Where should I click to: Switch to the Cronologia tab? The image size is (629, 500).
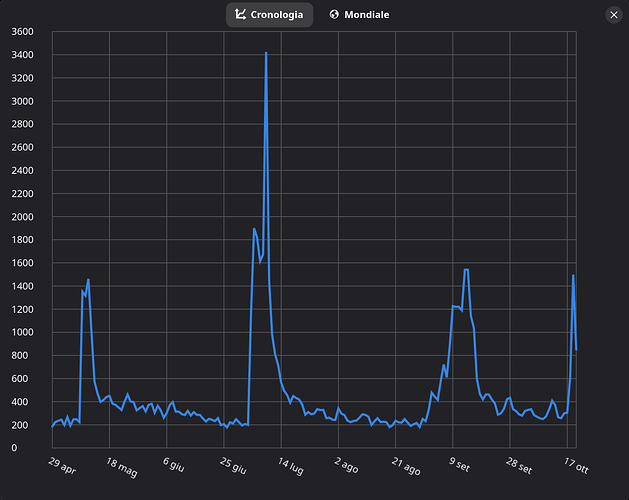pyautogui.click(x=269, y=15)
